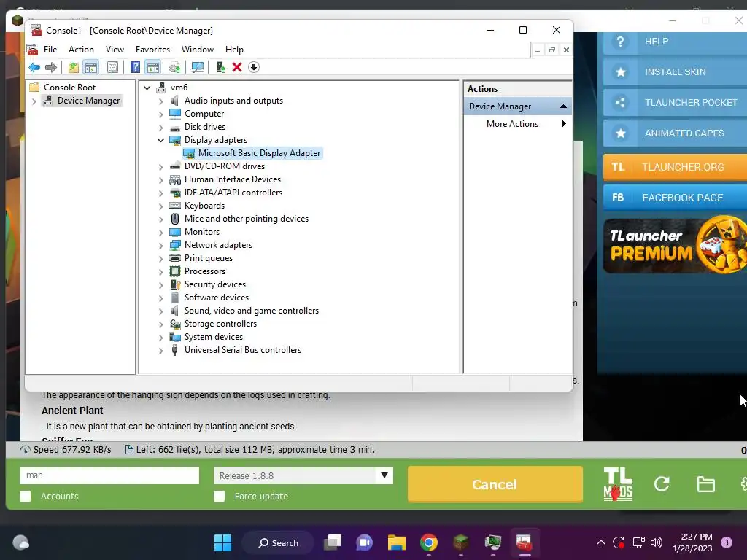Click the red X Uninstall device icon

237,67
